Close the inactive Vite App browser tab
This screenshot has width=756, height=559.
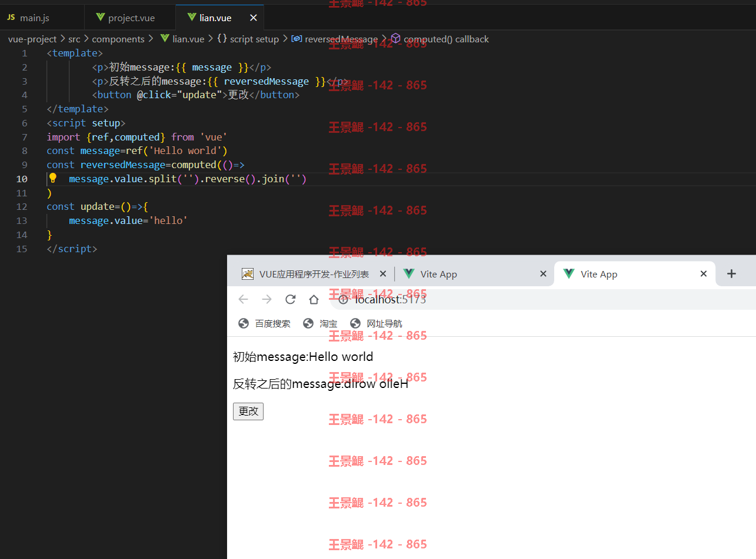click(543, 274)
